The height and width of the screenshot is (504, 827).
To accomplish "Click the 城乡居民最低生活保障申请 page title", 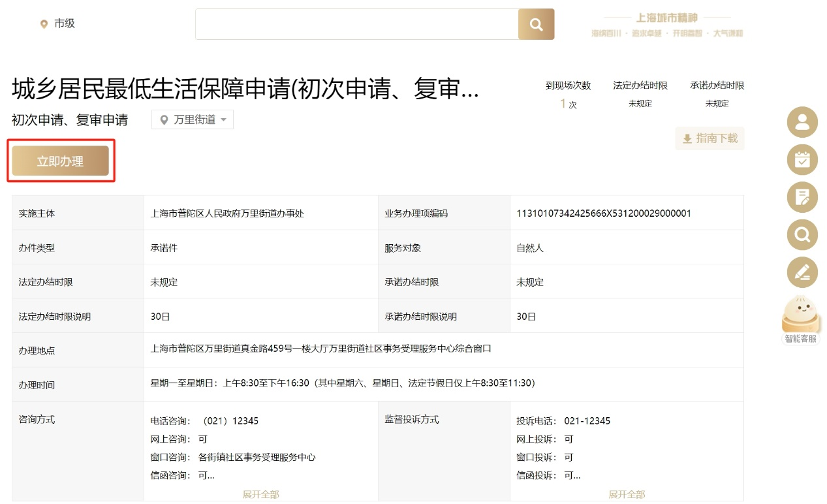I will click(x=245, y=89).
